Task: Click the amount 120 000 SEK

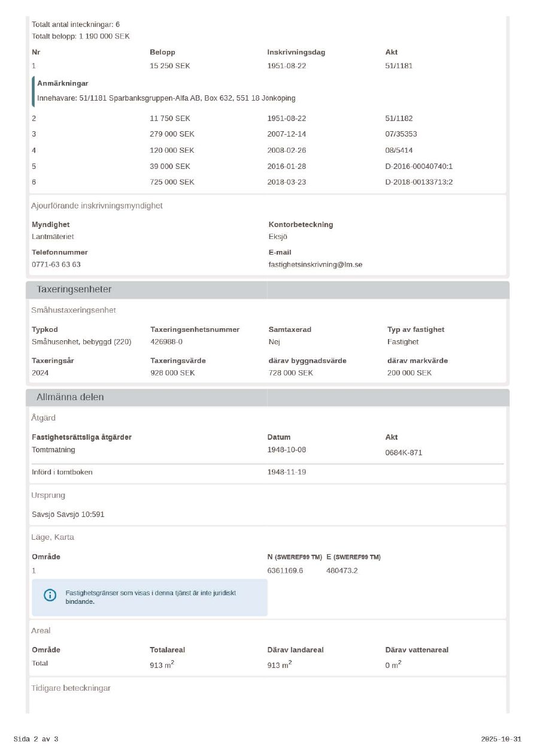Action: (x=172, y=150)
